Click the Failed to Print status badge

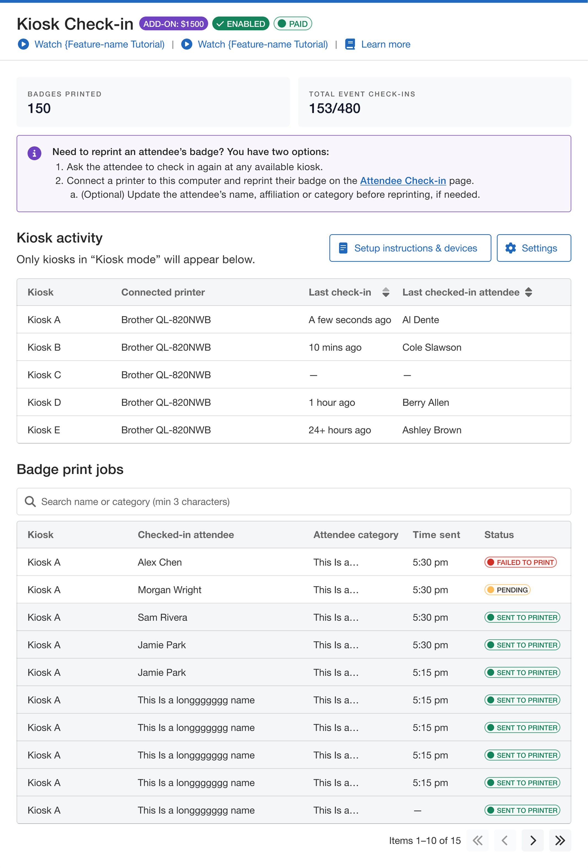coord(520,562)
